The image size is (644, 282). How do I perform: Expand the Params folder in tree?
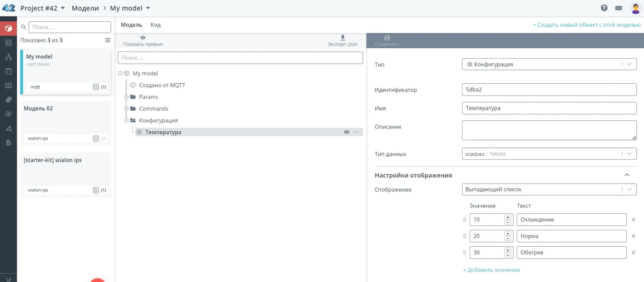pos(126,97)
